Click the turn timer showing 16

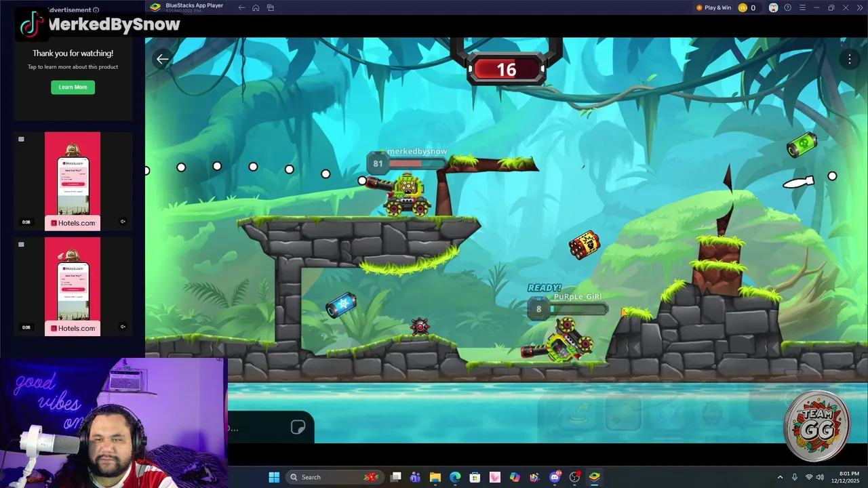507,70
